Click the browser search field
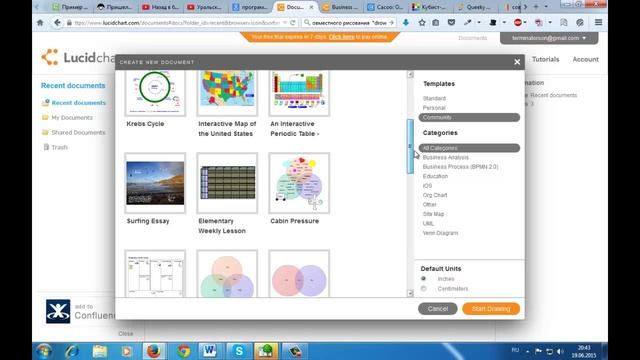The height and width of the screenshot is (360, 640). [x=349, y=23]
